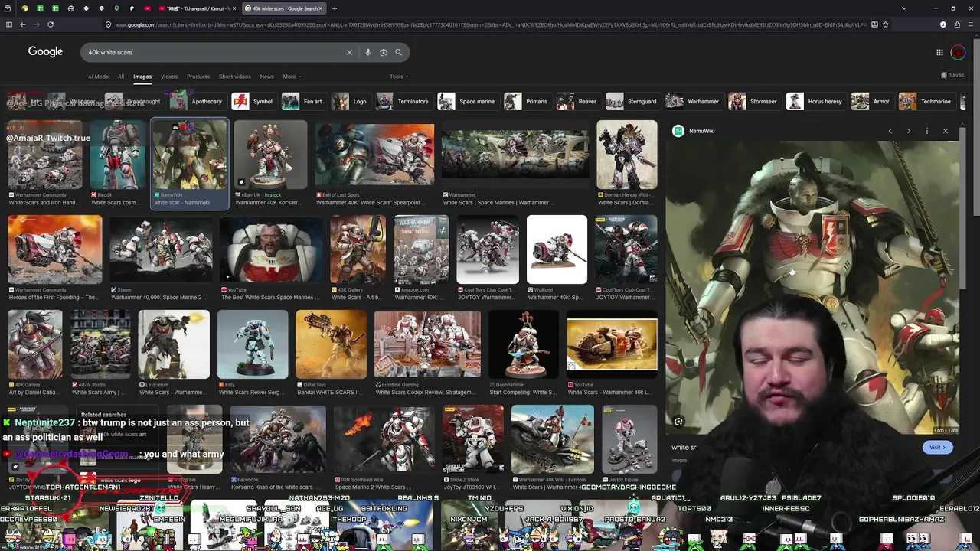
Task: Filter images by the Reaver chip
Action: point(578,101)
